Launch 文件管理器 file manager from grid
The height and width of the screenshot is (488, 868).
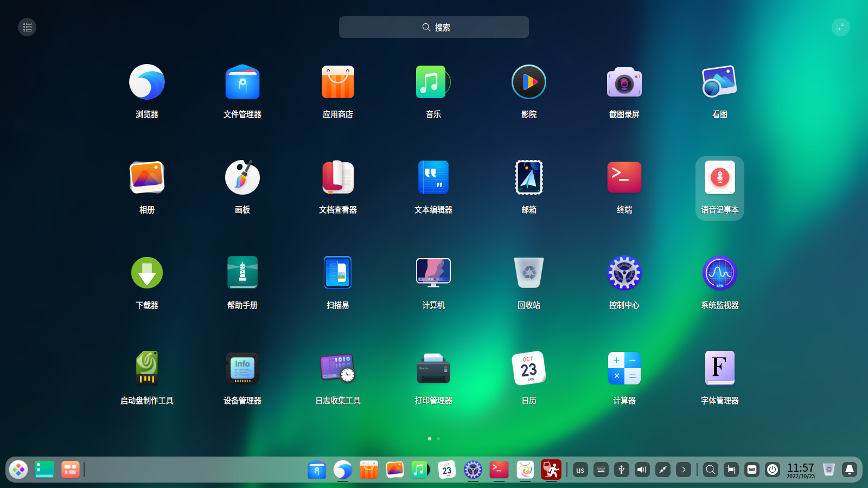(242, 82)
